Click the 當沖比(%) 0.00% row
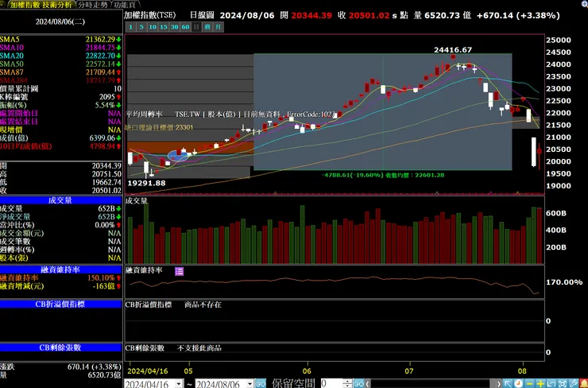 60,225
